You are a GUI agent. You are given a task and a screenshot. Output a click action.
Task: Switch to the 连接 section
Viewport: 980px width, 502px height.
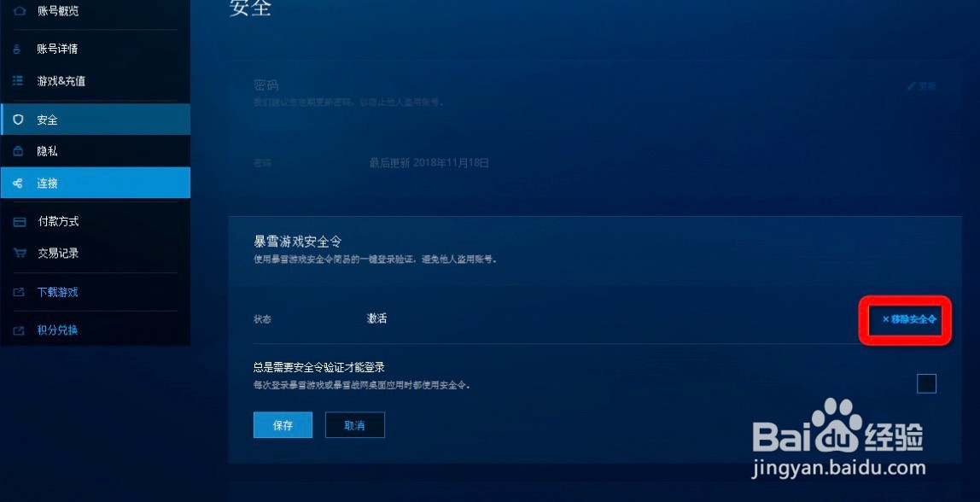95,184
